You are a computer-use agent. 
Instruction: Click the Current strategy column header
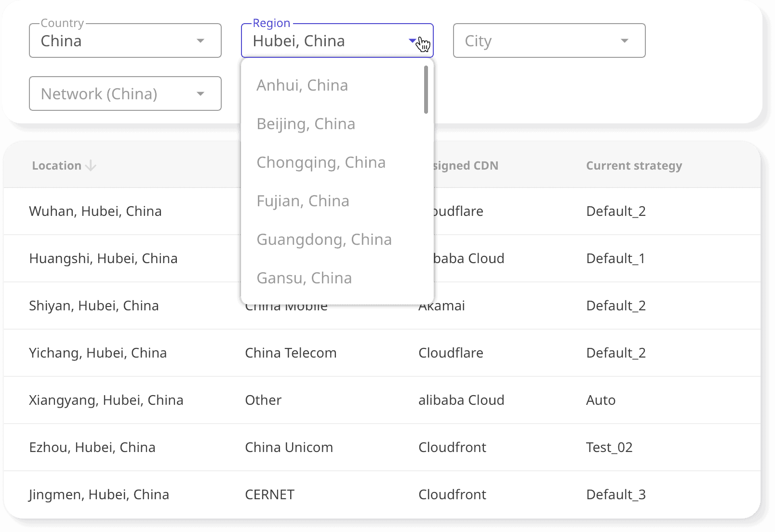[634, 166]
